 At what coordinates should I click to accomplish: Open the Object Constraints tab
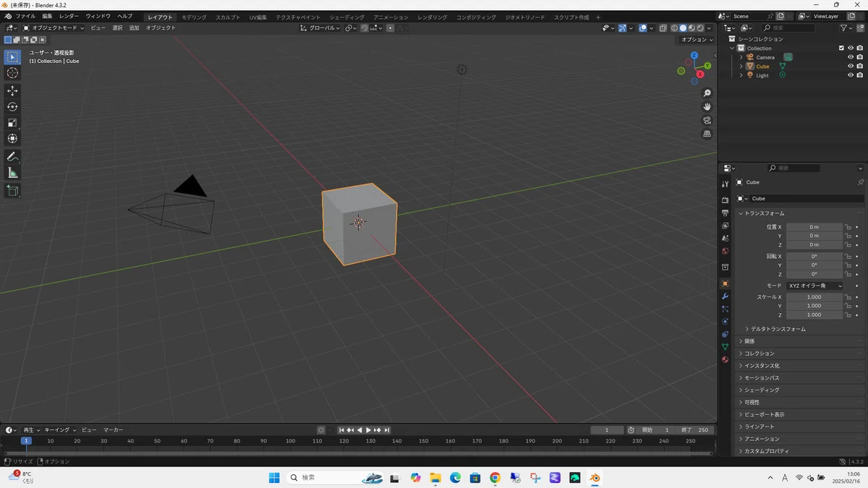[725, 334]
